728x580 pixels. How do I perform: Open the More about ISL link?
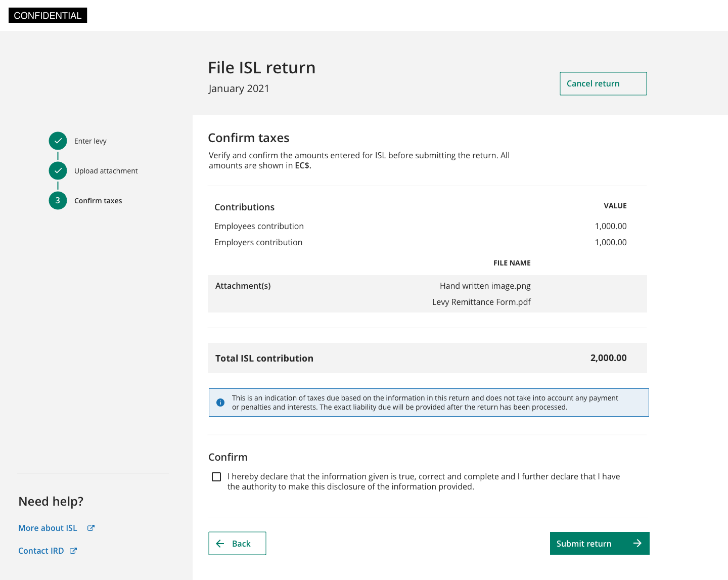(48, 528)
